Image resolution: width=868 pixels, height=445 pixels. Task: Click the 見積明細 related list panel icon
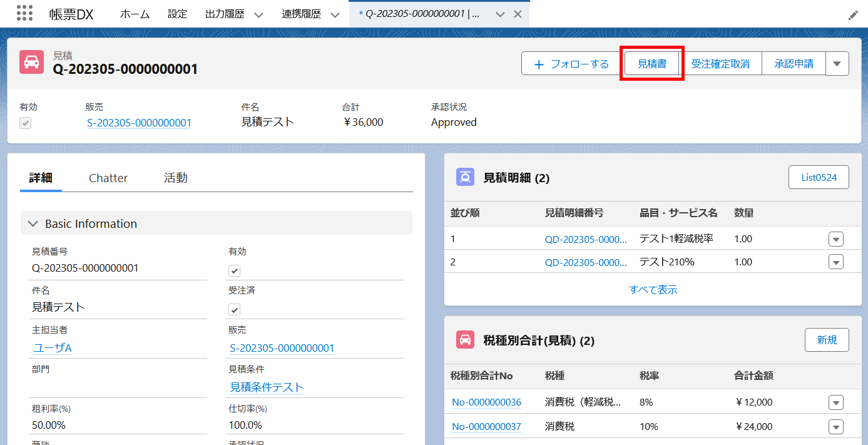[x=464, y=177]
